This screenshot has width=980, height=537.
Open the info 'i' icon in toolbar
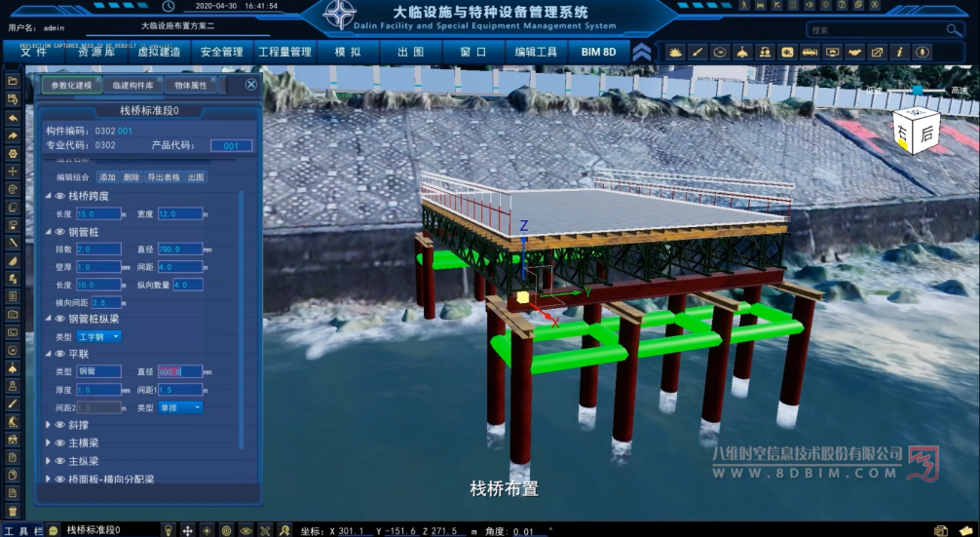899,52
